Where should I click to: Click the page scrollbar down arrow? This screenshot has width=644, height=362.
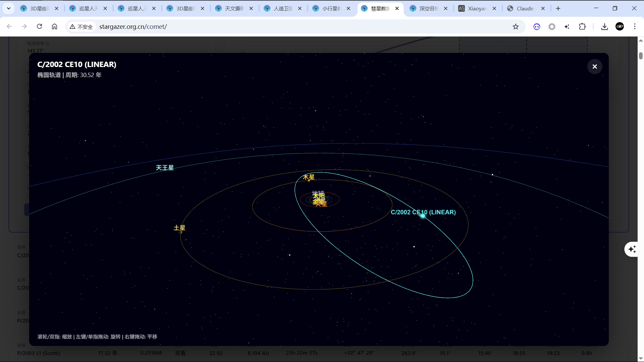coord(641,358)
